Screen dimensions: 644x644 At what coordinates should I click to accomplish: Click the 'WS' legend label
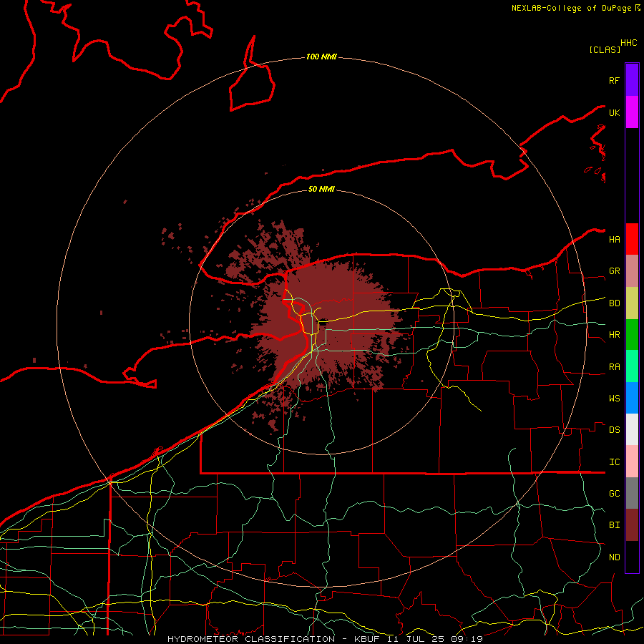coord(614,399)
